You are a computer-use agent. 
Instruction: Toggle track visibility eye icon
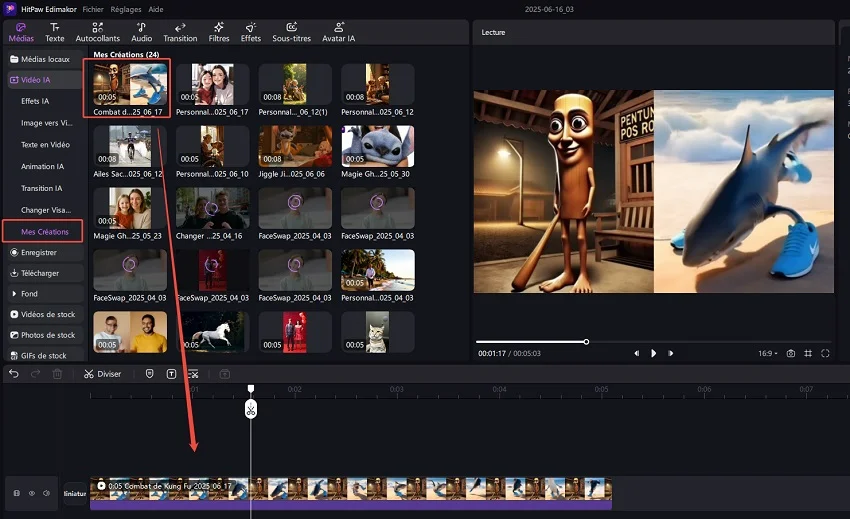point(31,493)
